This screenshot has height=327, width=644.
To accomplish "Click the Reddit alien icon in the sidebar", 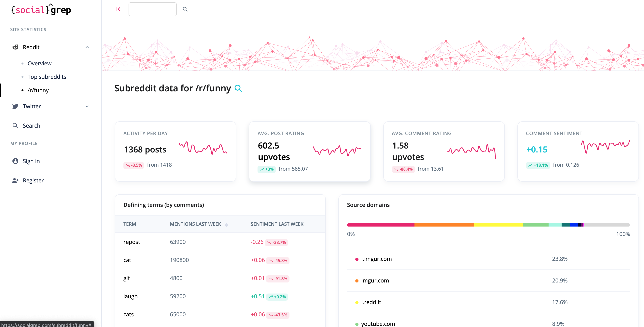I will pyautogui.click(x=15, y=47).
